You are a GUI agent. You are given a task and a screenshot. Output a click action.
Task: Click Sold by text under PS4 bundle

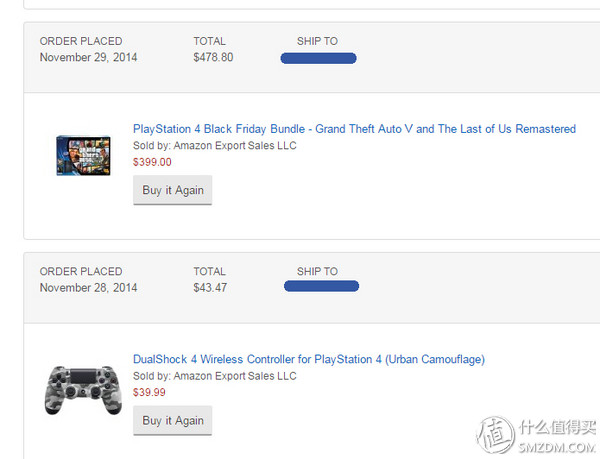tap(214, 146)
